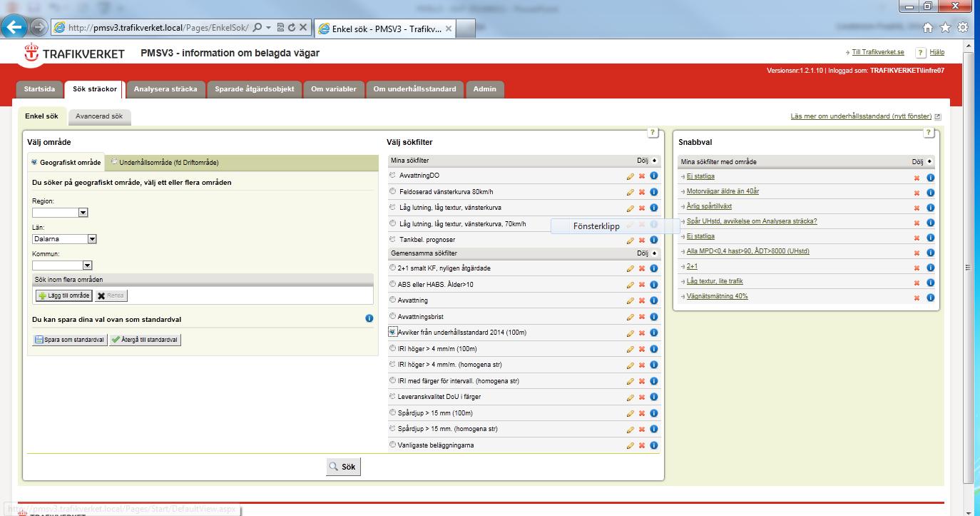Viewport: 980px width, 516px height.
Task: Switch to Analysera sträcka tab
Action: [x=167, y=89]
